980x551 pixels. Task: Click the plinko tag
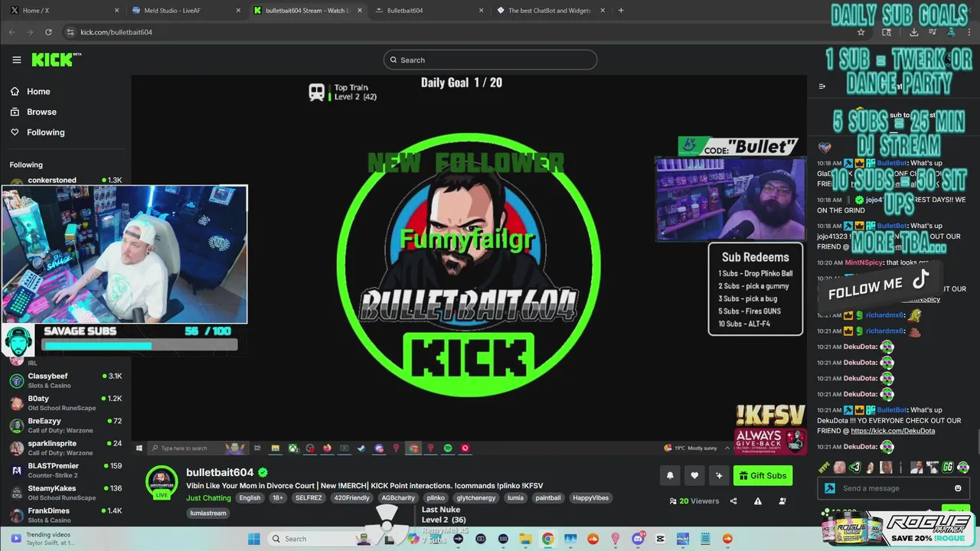(x=436, y=498)
